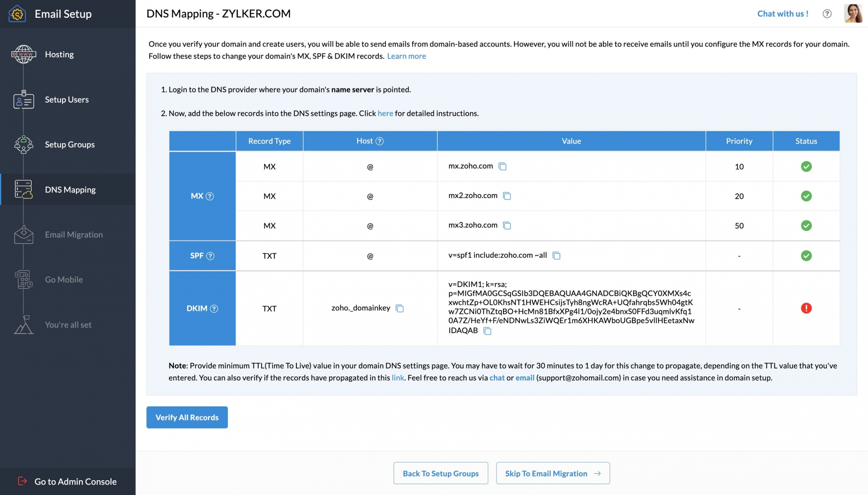The width and height of the screenshot is (868, 495).
Task: Copy the SPF TXT value
Action: (x=556, y=256)
